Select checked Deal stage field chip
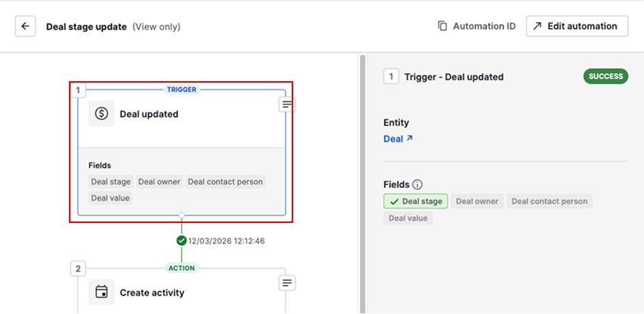The image size is (644, 314). coord(416,201)
